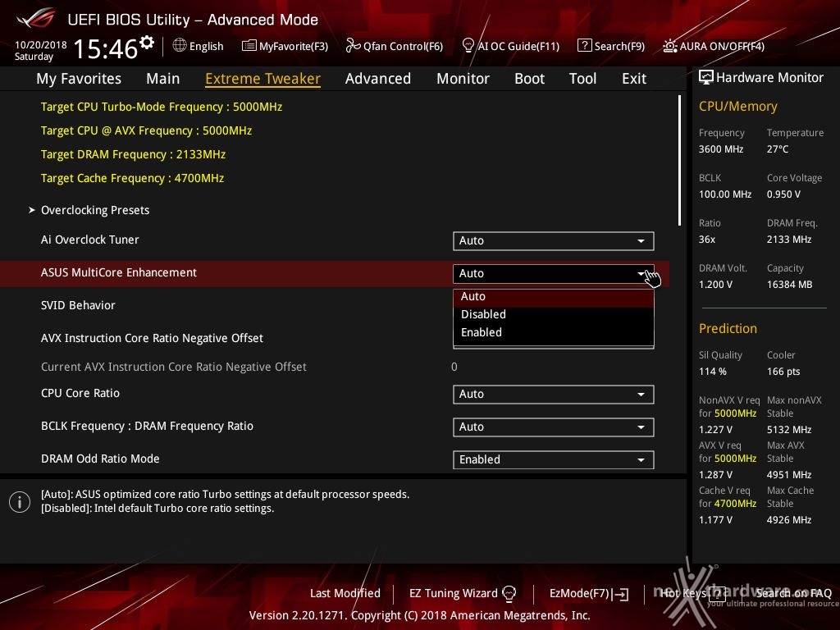Click the CPU Core Ratio label
Image resolution: width=840 pixels, height=630 pixels.
pyautogui.click(x=80, y=393)
